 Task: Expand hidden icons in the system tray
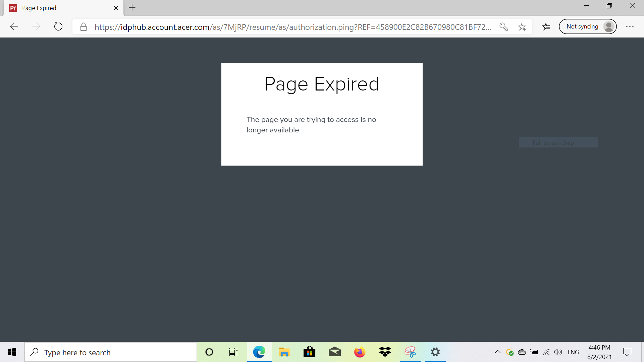498,352
